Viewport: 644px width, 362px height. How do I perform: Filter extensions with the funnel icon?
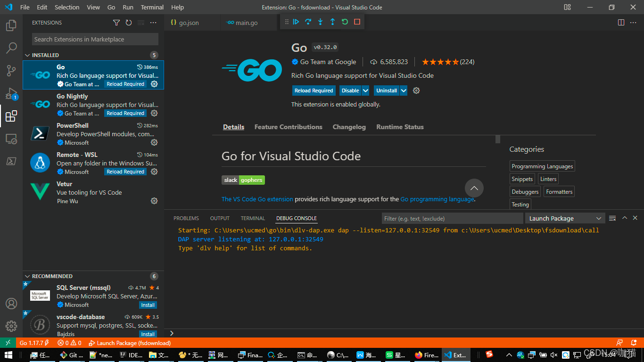[116, 23]
